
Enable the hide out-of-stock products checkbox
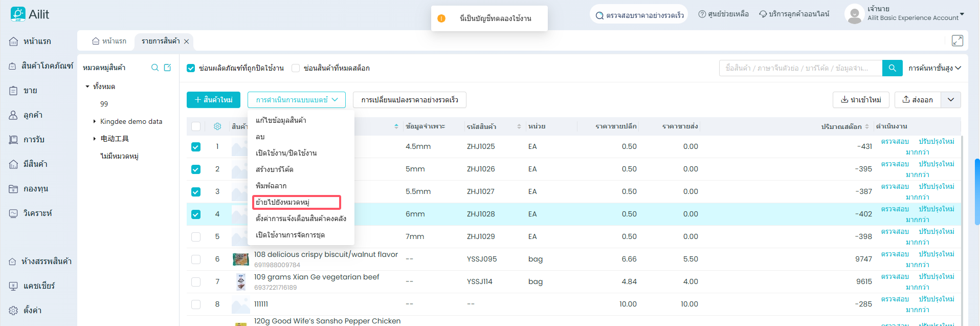pos(296,68)
